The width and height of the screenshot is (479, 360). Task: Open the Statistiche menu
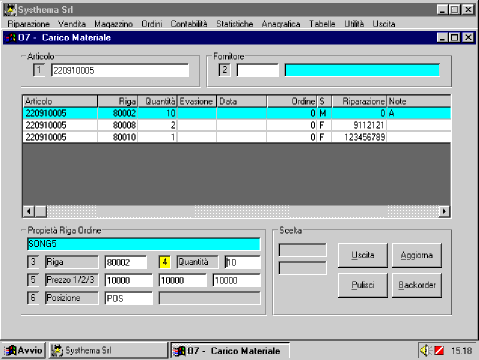point(234,24)
